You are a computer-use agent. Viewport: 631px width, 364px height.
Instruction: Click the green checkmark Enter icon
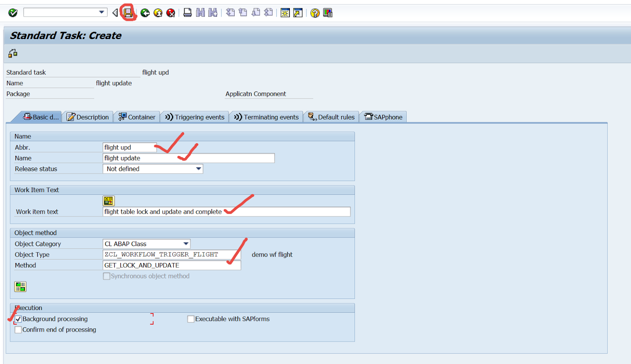coord(13,13)
